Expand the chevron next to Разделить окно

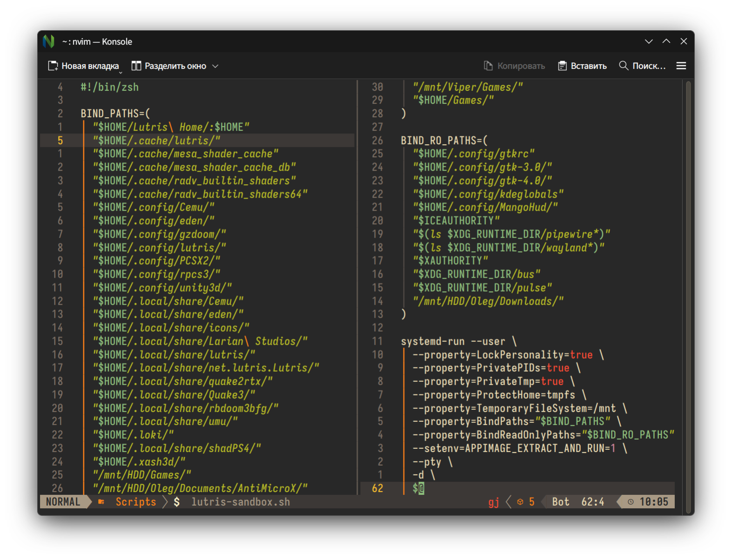point(215,66)
